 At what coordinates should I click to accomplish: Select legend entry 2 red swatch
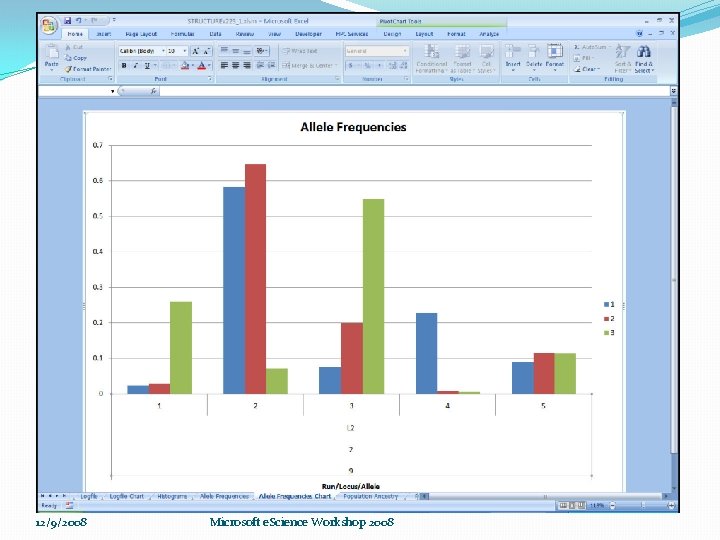[606, 319]
